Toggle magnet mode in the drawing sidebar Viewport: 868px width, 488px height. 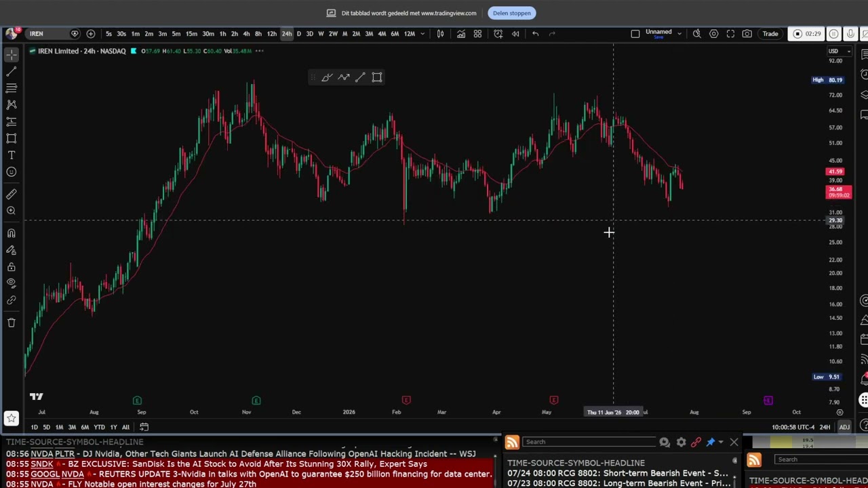pos(12,234)
